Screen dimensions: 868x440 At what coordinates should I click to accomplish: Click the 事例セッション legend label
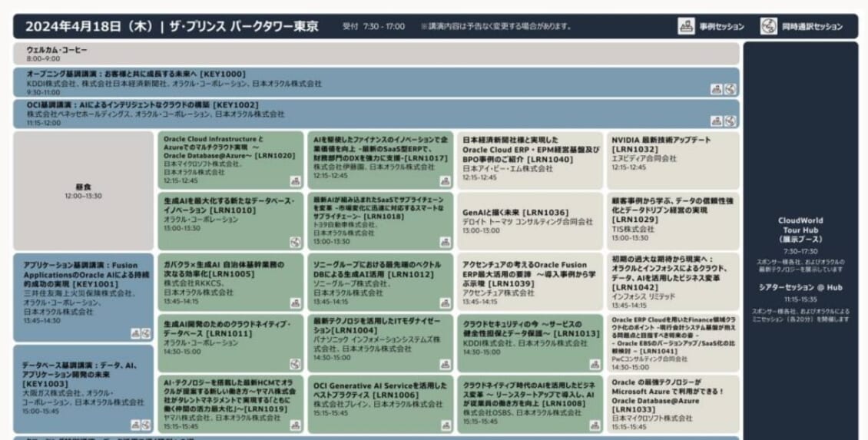[x=721, y=27]
